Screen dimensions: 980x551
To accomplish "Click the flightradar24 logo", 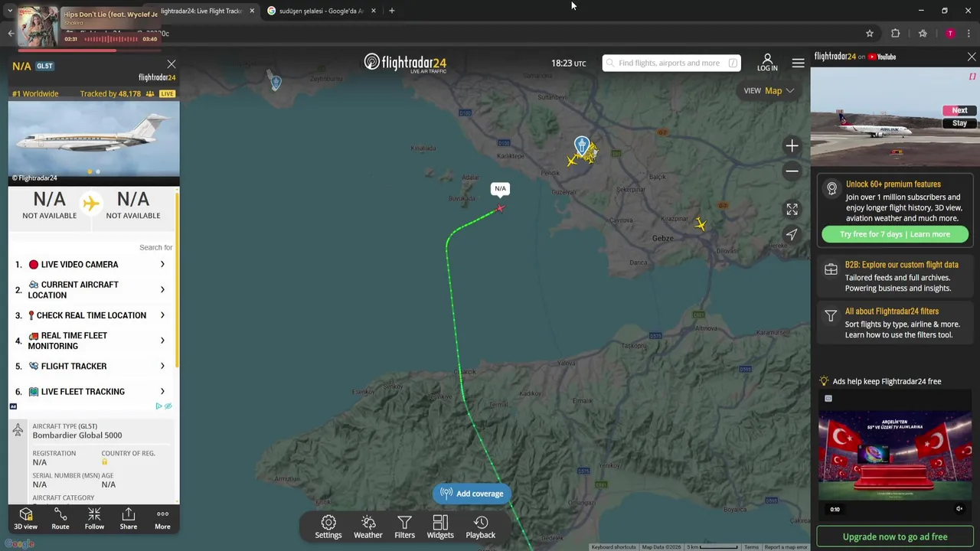I will click(405, 63).
